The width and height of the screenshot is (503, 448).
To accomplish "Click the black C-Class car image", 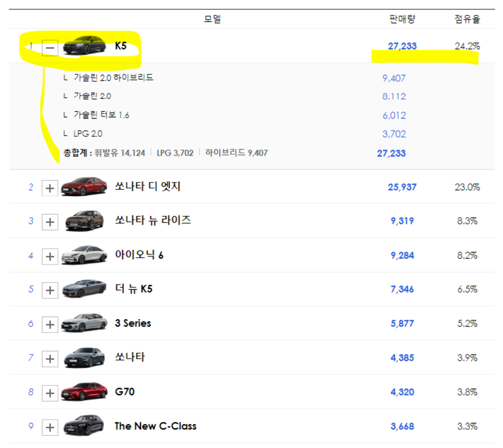I will pyautogui.click(x=84, y=425).
